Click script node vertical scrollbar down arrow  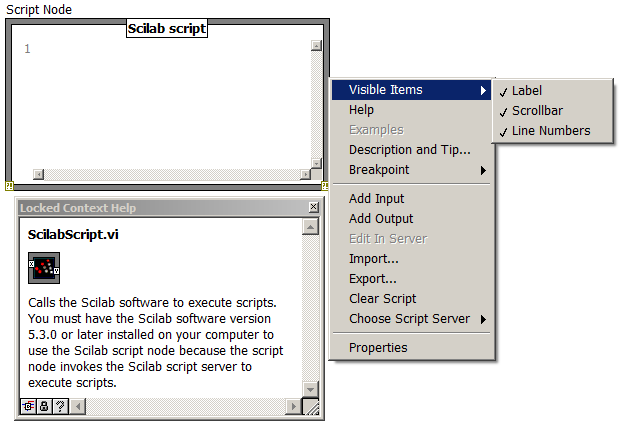tap(316, 163)
